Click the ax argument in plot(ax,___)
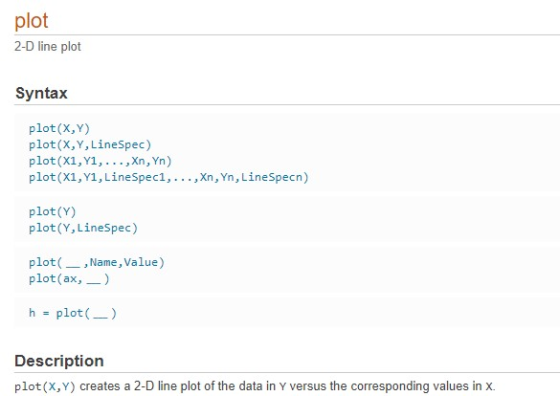Screen dimensions: 560x396 [x=70, y=279]
